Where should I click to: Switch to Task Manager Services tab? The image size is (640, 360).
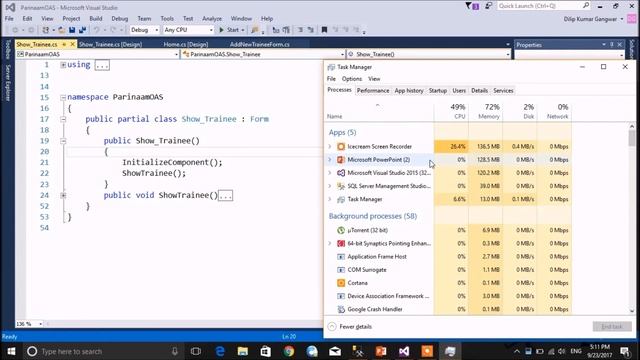[503, 91]
